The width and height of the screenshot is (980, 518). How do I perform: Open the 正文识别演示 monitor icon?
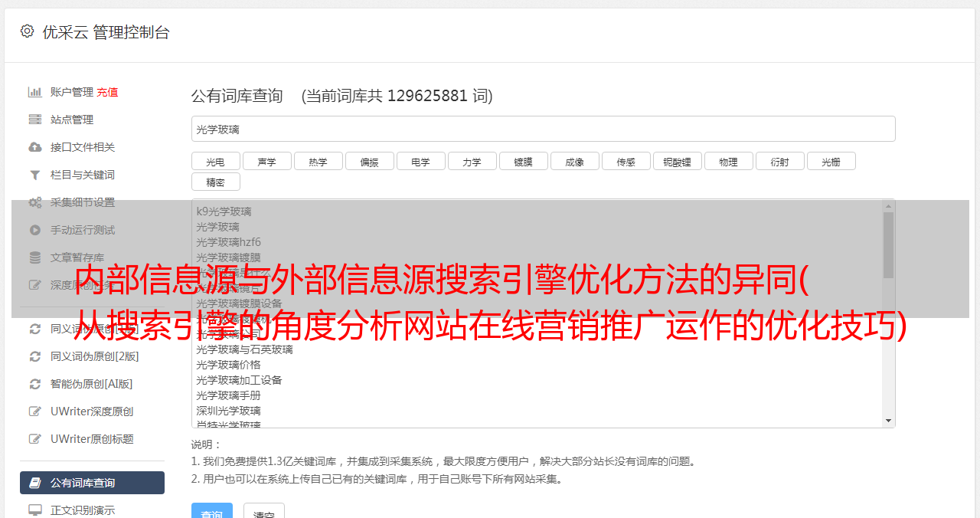tap(35, 510)
